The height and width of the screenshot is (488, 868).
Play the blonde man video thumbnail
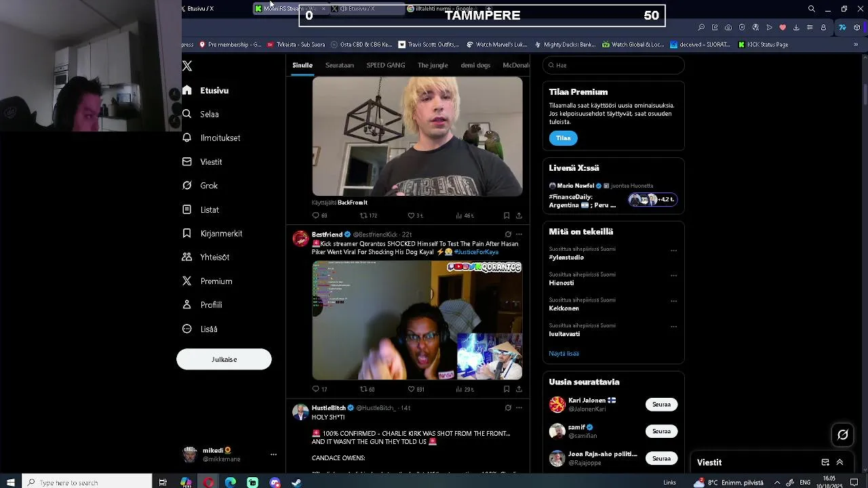(x=417, y=136)
